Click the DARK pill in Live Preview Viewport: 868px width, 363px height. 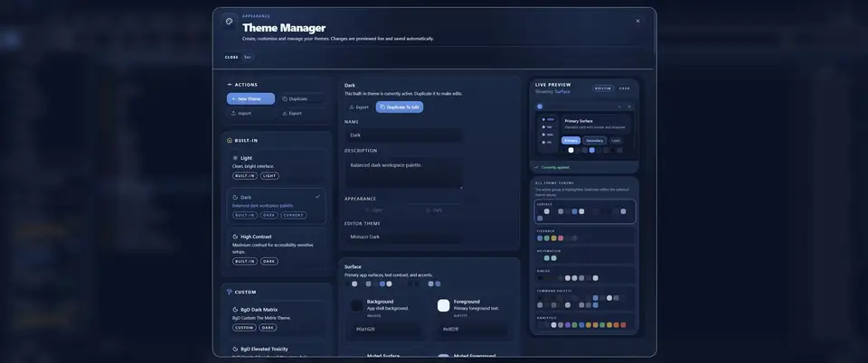(x=625, y=88)
